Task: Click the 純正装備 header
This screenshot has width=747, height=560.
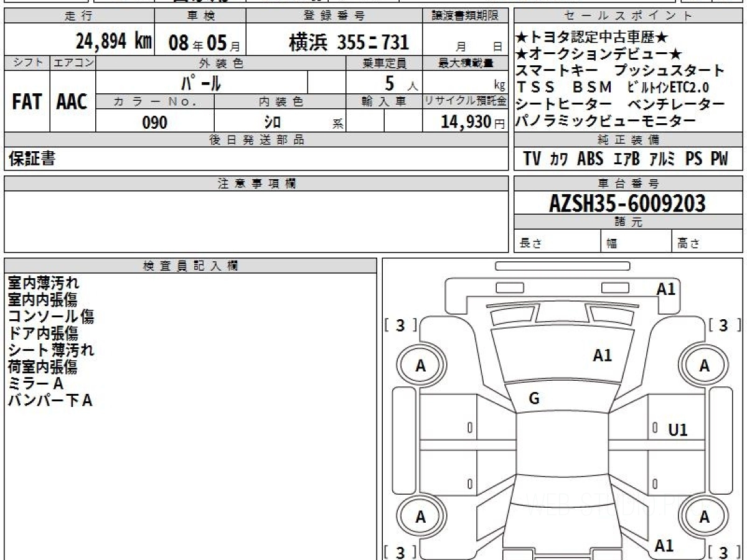Action: (628, 140)
